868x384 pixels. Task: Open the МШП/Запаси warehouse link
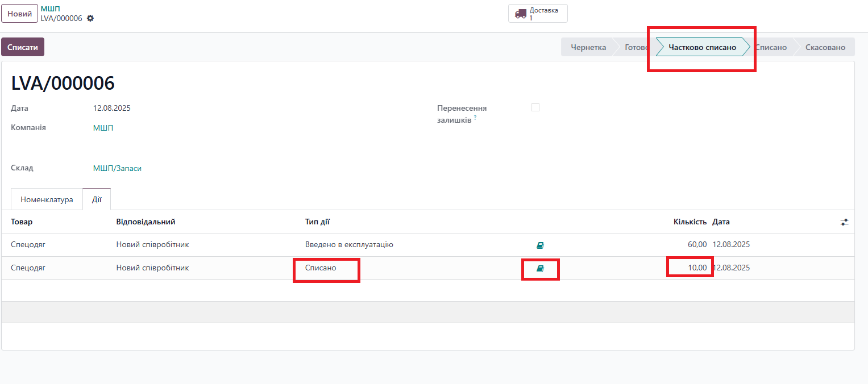coord(117,168)
